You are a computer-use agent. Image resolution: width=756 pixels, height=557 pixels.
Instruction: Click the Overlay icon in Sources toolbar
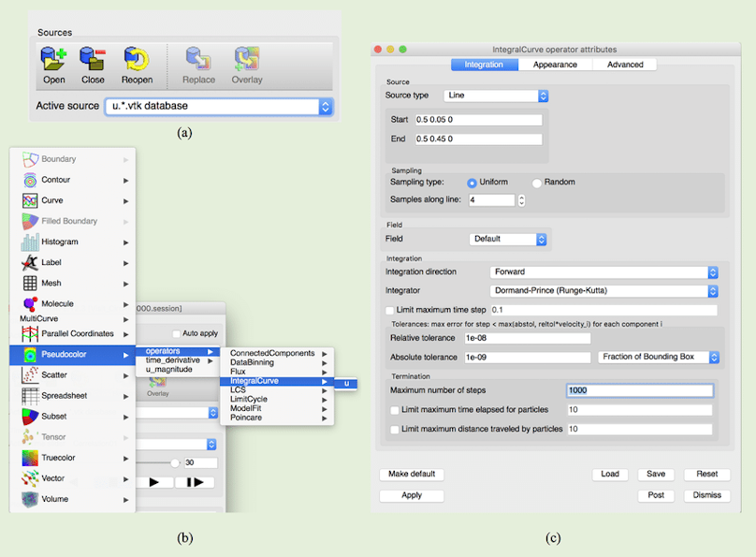pos(247,59)
